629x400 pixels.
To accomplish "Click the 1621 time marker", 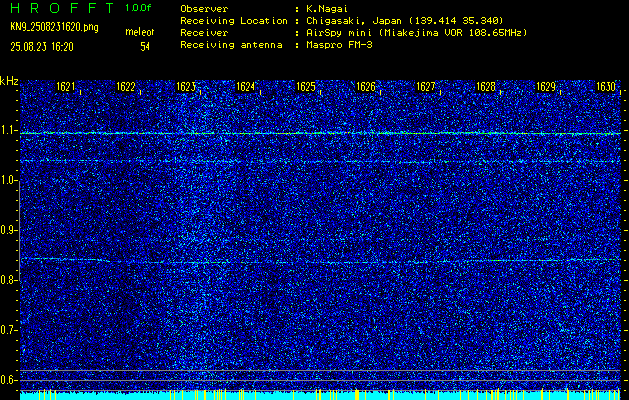I will (x=66, y=86).
